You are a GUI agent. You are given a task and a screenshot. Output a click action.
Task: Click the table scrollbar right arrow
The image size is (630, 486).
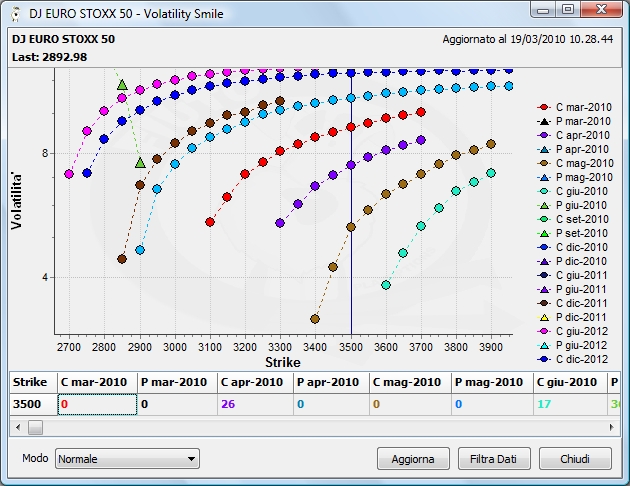tap(612, 427)
